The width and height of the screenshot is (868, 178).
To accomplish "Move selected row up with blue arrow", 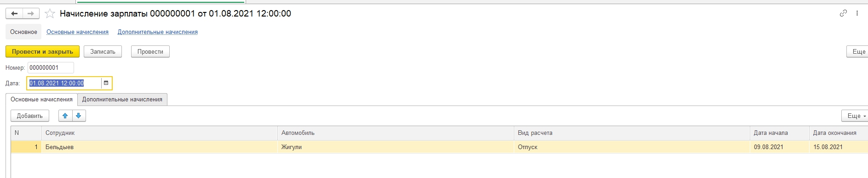I will pyautogui.click(x=65, y=116).
